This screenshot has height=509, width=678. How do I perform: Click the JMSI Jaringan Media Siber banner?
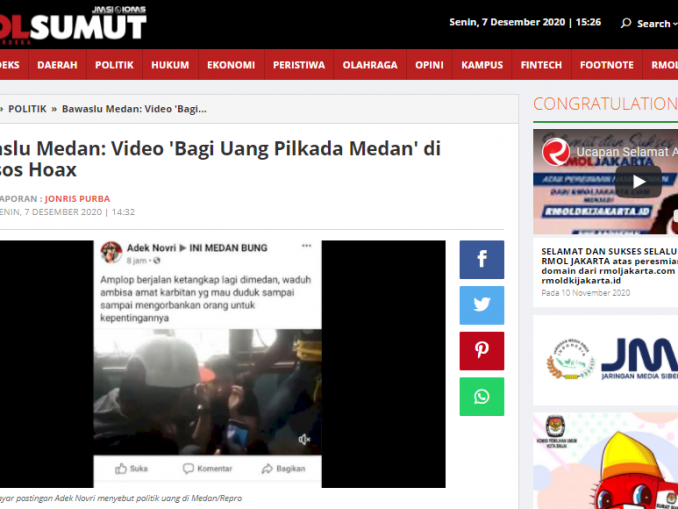pyautogui.click(x=605, y=360)
